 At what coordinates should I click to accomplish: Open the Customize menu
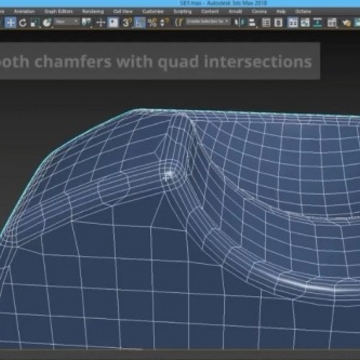click(x=153, y=11)
